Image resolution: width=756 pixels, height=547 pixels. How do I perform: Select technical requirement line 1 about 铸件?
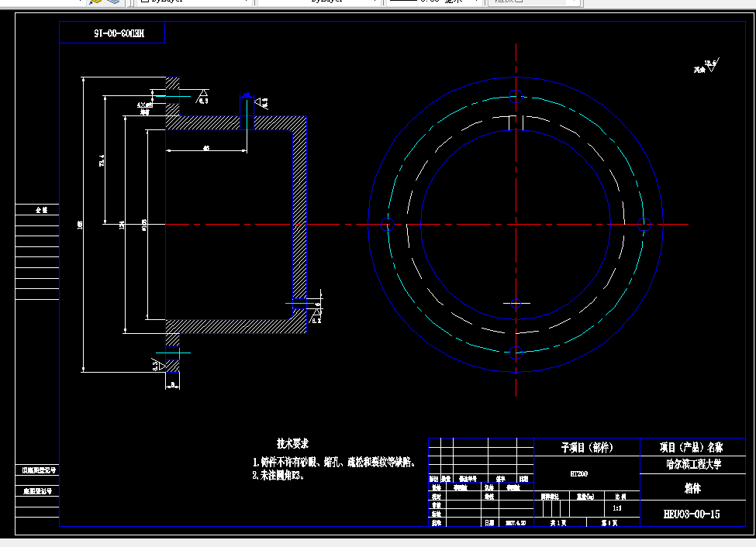tap(333, 463)
